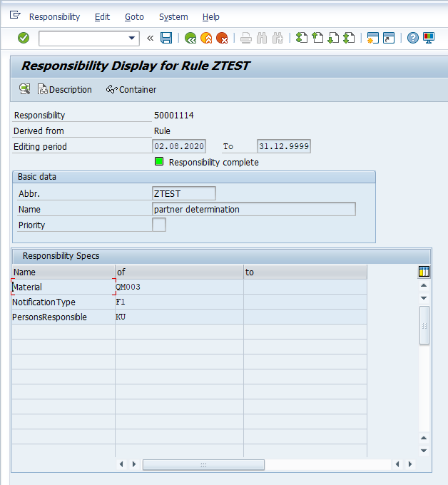Click the vertical scrollbar thumb
Image resolution: width=448 pixels, height=485 pixels.
pyautogui.click(x=424, y=325)
